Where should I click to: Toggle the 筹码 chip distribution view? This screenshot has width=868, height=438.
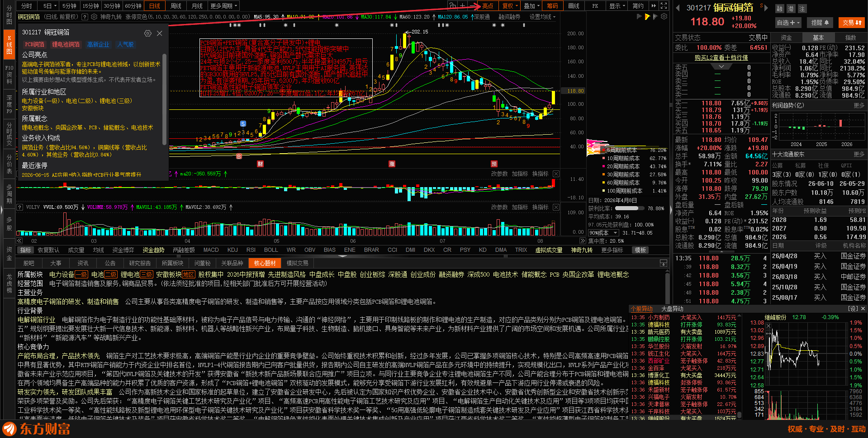552,6
